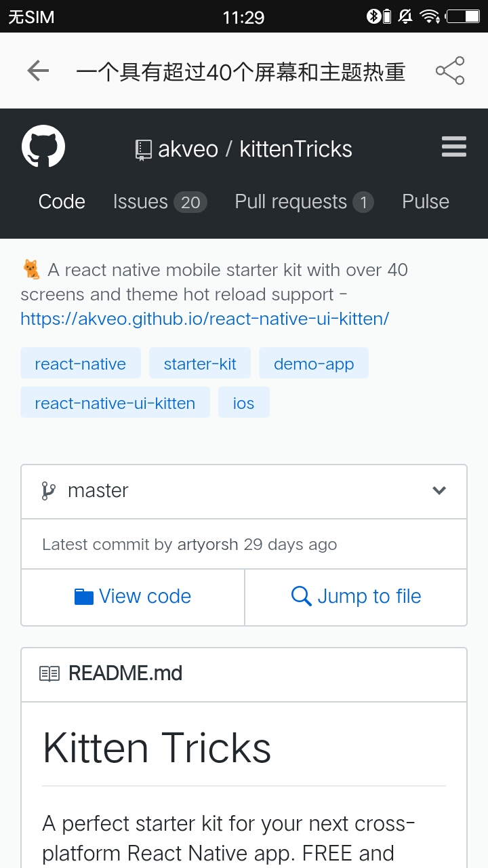
Task: Select the react-native topic tag
Action: pyautogui.click(x=81, y=363)
